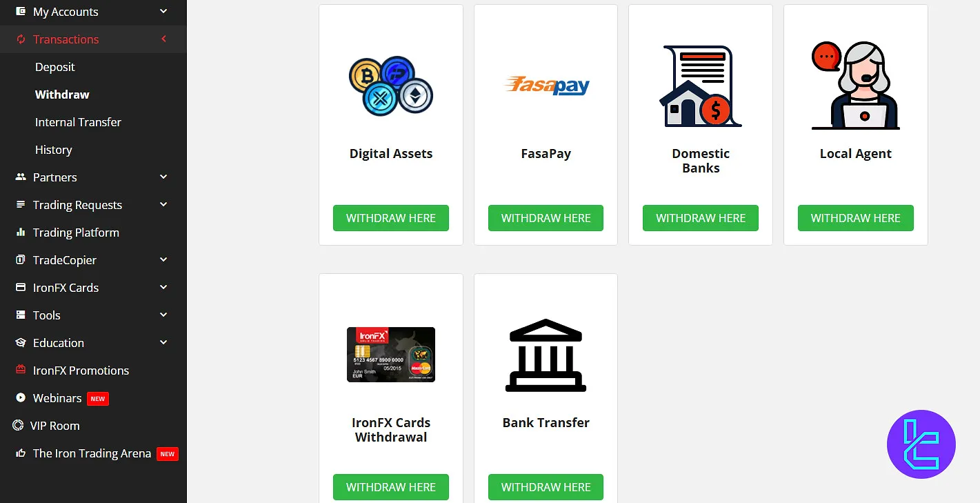This screenshot has height=503, width=980.
Task: Expand the TradeCopier dropdown arrow
Action: point(163,260)
